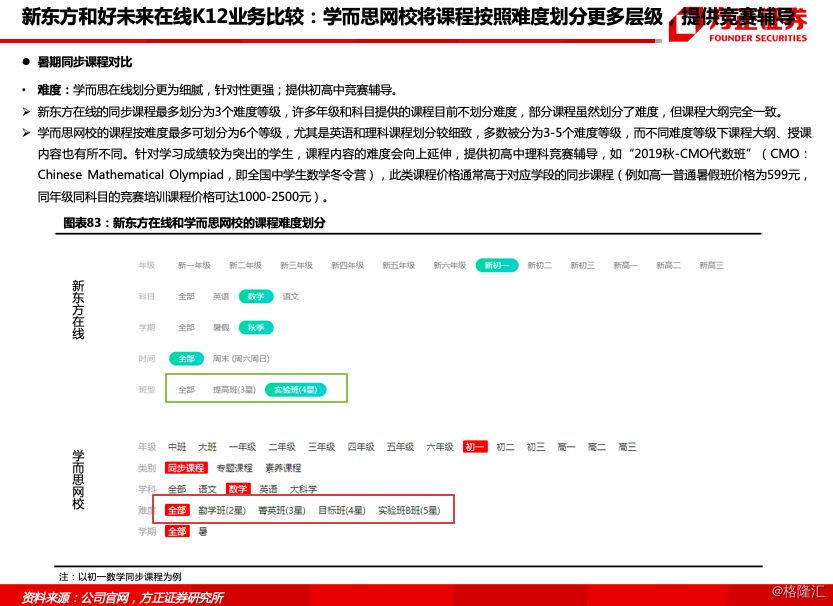Select 新高三 grade option
833x606 pixels.
[711, 265]
